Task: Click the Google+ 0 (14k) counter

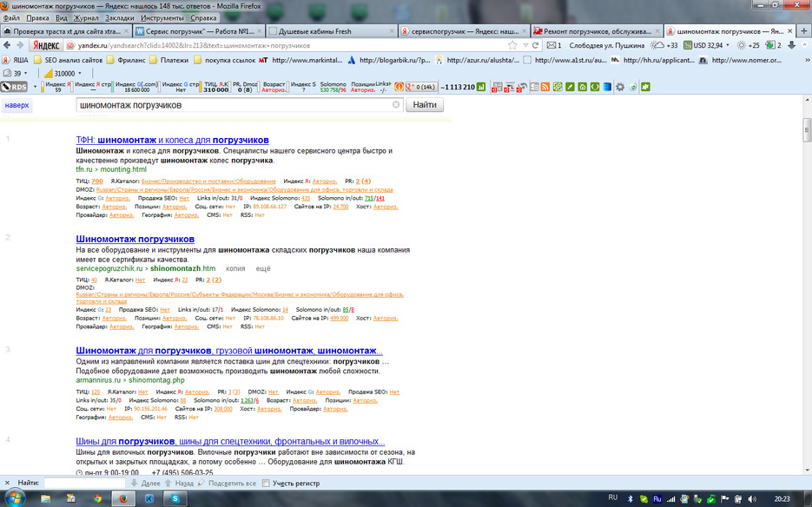Action: click(x=421, y=87)
